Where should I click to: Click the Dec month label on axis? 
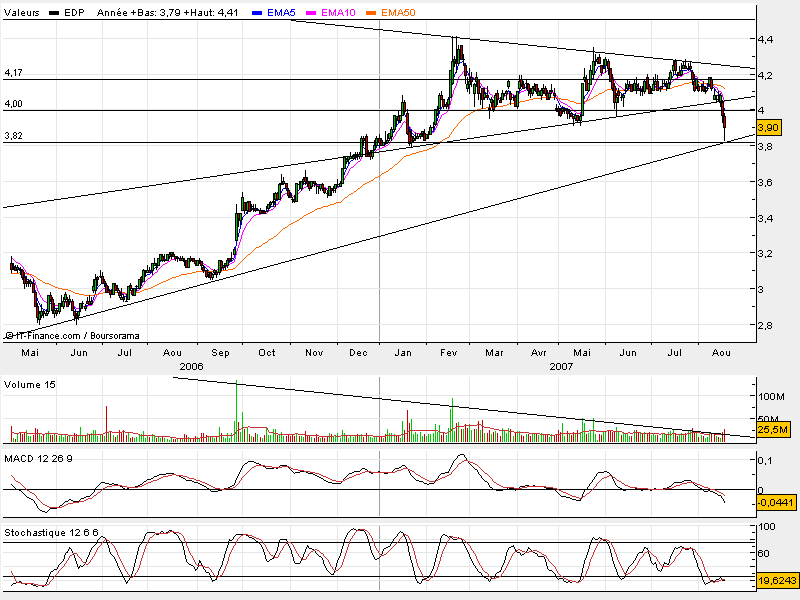tap(359, 353)
